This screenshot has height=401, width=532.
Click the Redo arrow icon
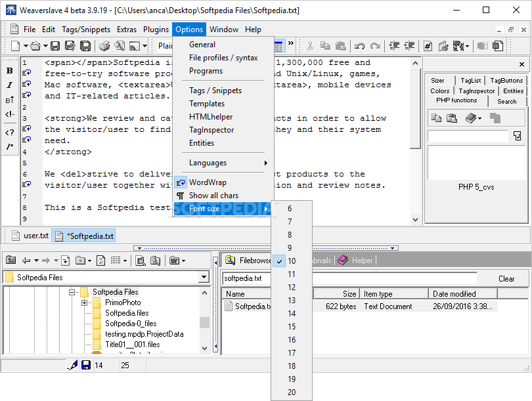click(375, 46)
